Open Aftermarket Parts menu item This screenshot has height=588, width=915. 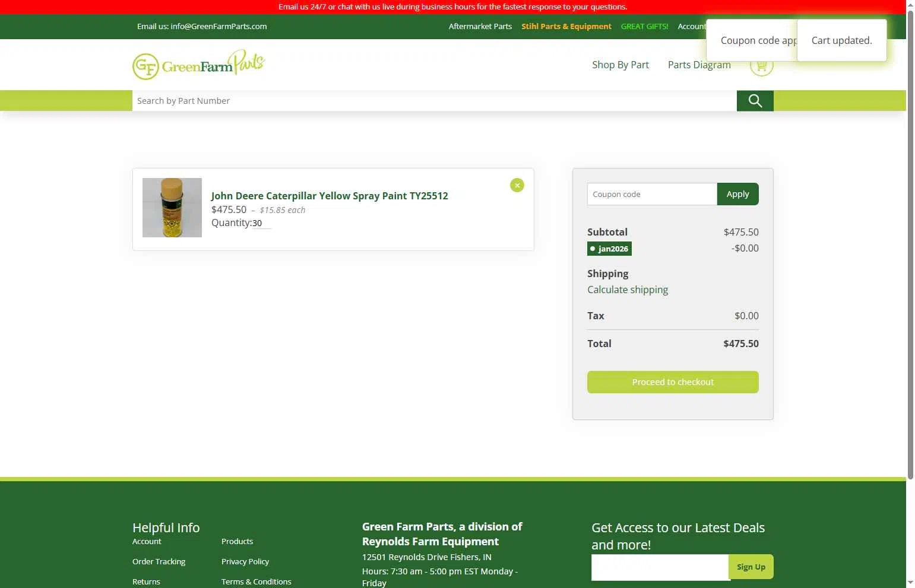(x=480, y=26)
